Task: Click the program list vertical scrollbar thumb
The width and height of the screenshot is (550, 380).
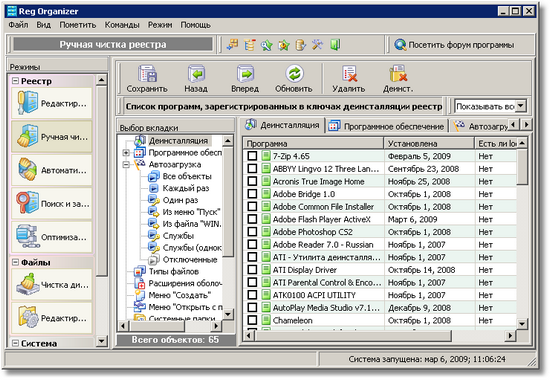Action: pos(522,166)
